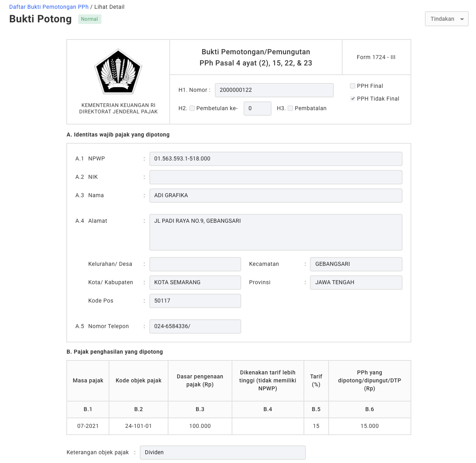Focus the H1 Nomor field 2000000122
Viewport: 476px width, 463px height.
tap(274, 90)
